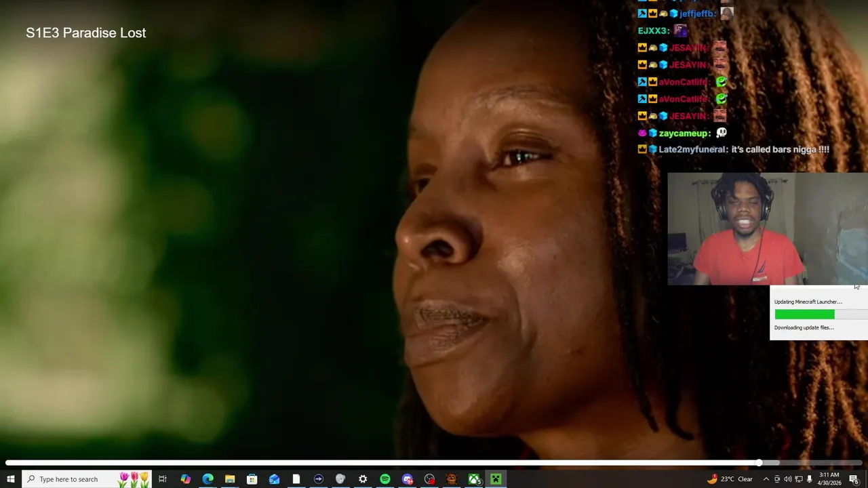Open the Mail app in taskbar
Image resolution: width=868 pixels, height=488 pixels.
pyautogui.click(x=274, y=479)
